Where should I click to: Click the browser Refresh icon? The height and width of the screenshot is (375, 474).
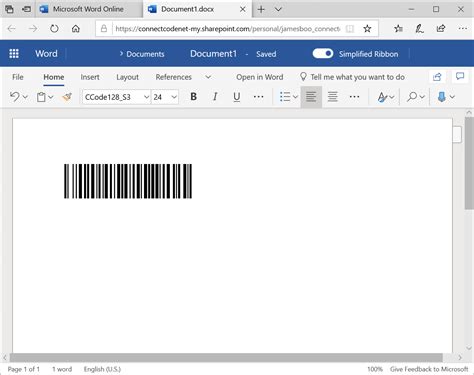click(54, 29)
